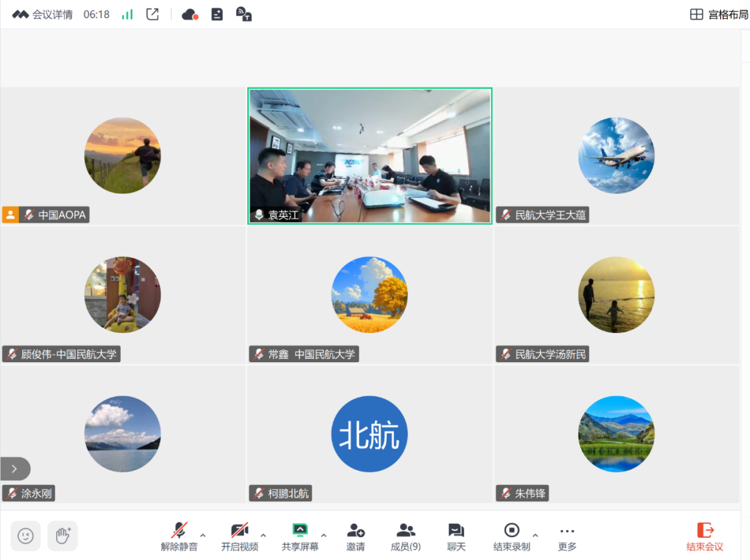Screen dimensions: 750x560
Task: Open the emoji reactions button
Action: pos(26,536)
